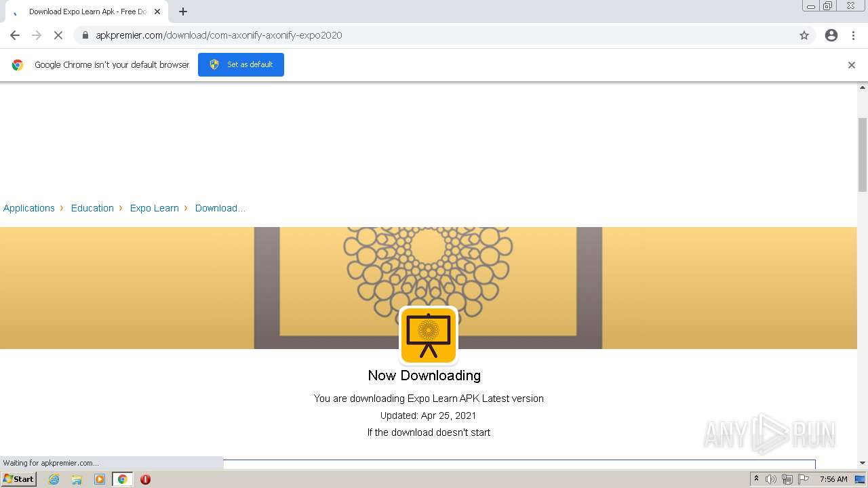Open the Expo Learn breadcrumb link

tap(155, 208)
